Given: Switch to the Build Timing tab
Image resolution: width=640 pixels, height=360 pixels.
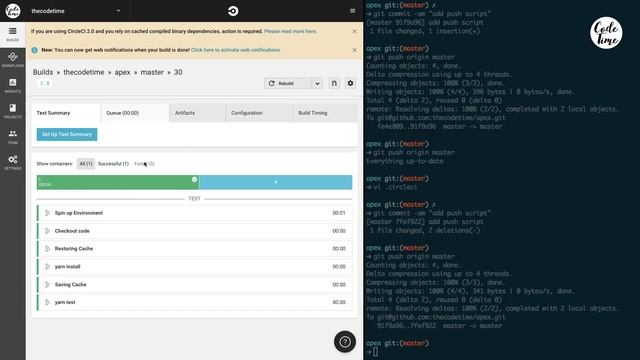Looking at the screenshot, I should pos(325,113).
